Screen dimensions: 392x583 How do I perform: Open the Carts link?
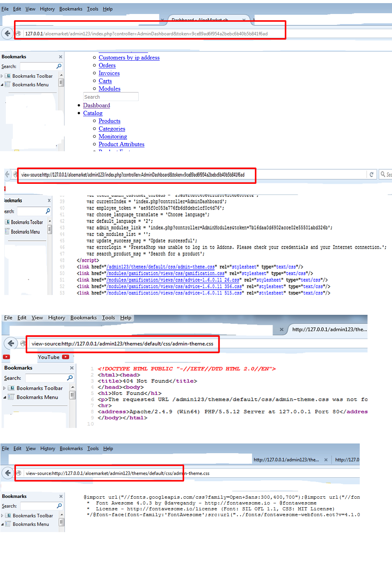pyautogui.click(x=105, y=81)
